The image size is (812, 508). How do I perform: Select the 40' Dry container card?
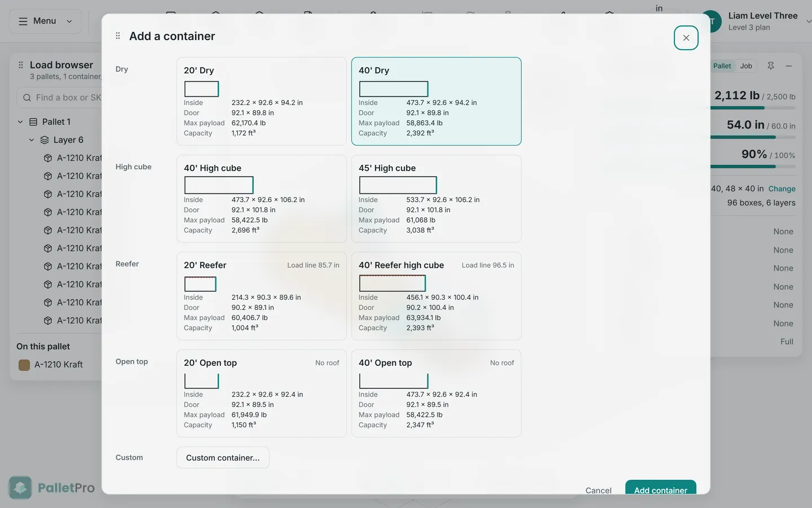436,101
